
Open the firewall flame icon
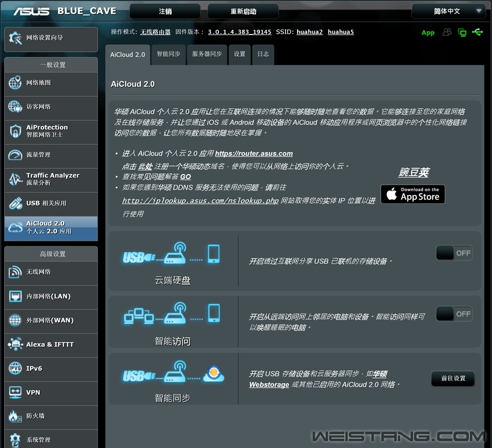tap(15, 416)
